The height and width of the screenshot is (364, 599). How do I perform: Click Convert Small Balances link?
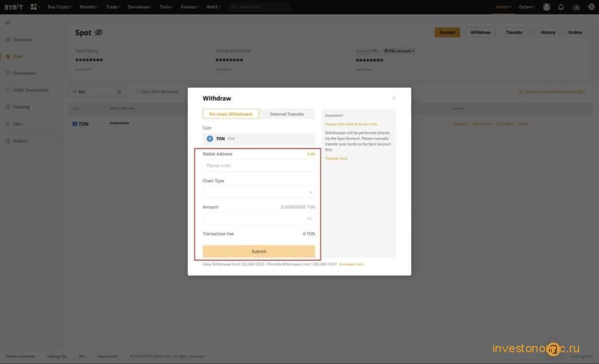coord(552,92)
